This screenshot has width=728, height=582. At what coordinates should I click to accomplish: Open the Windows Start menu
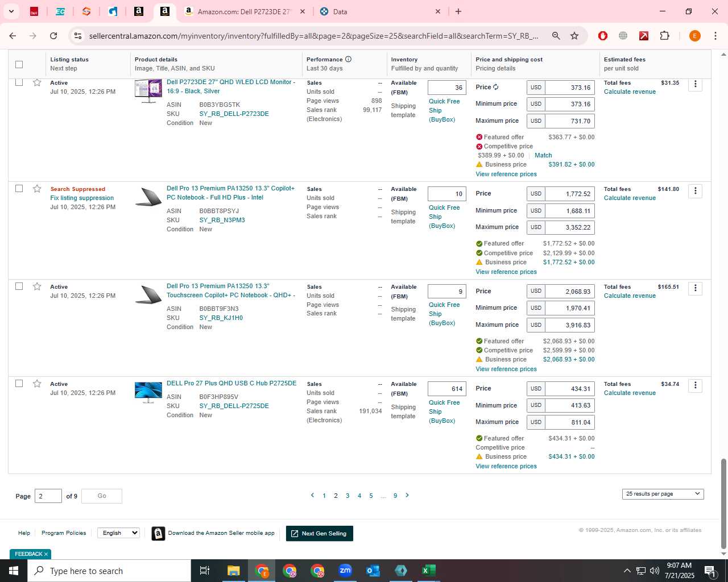[14, 571]
